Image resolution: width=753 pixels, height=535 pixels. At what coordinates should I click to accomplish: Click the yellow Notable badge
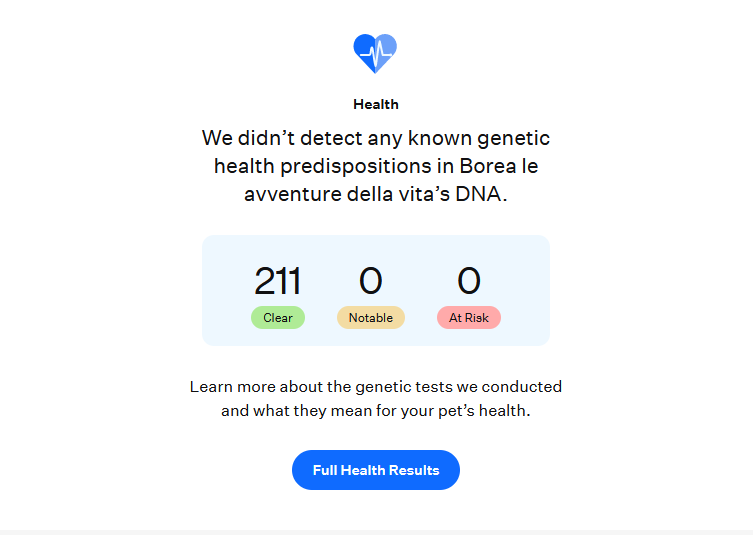point(371,318)
